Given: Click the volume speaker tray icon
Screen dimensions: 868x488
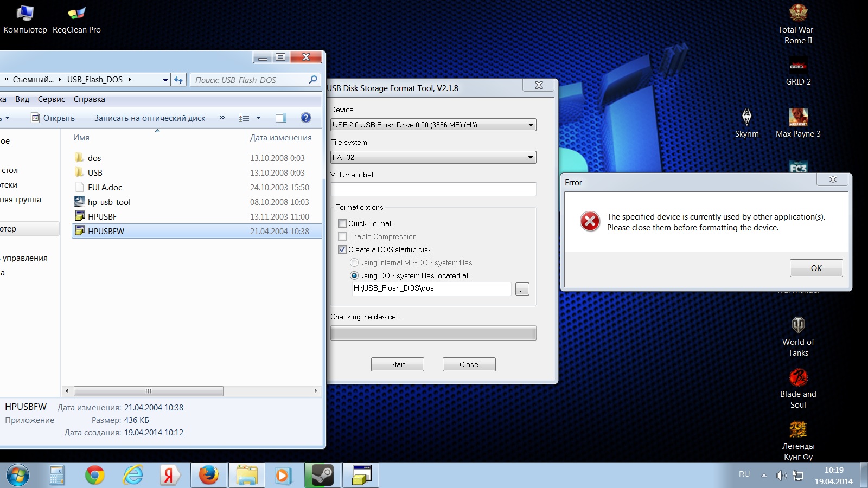Looking at the screenshot, I should pos(781,476).
